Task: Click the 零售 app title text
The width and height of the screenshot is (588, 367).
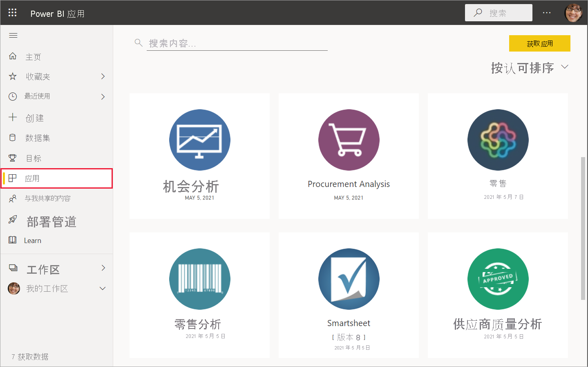Action: [498, 184]
